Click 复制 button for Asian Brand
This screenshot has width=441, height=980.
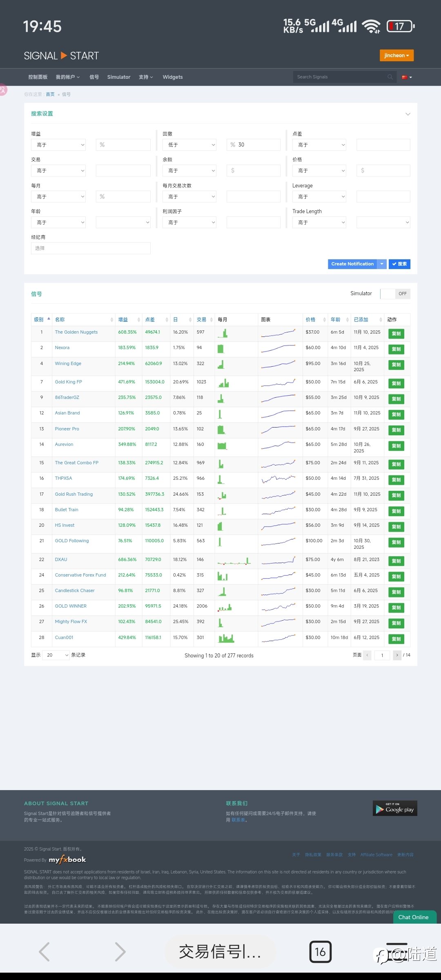pyautogui.click(x=396, y=414)
